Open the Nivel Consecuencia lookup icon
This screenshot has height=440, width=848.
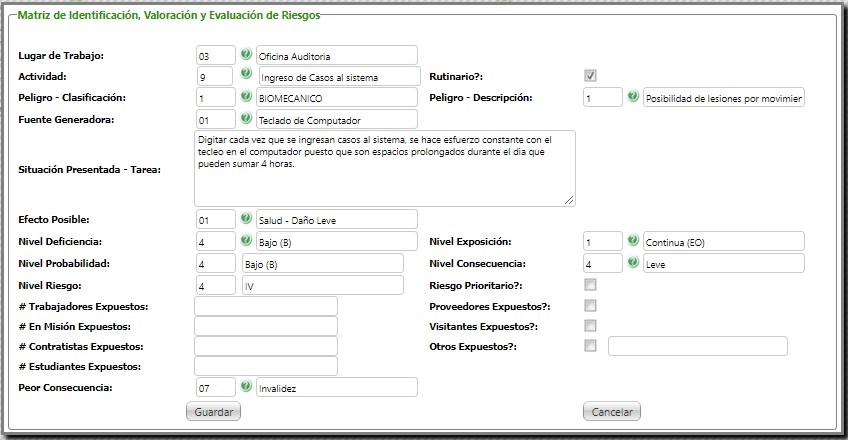click(633, 262)
